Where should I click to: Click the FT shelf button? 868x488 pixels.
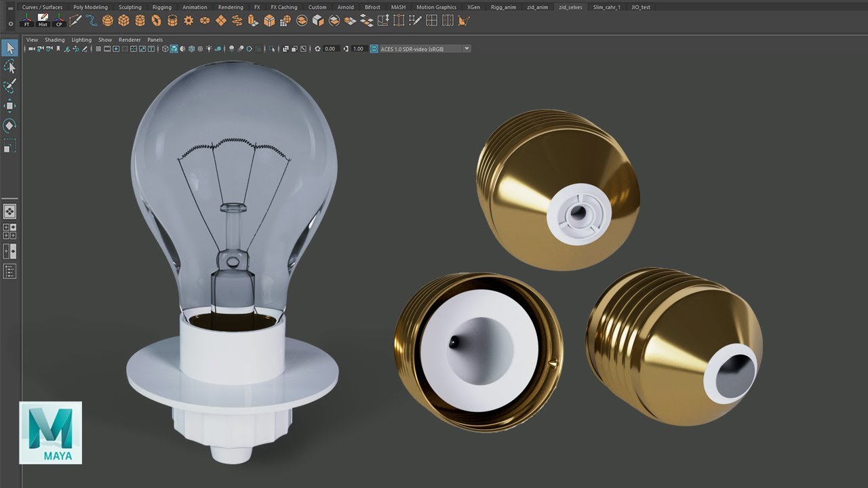[26, 20]
